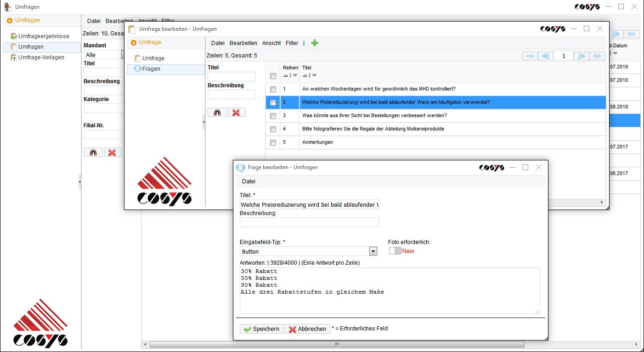This screenshot has height=352, width=644.
Task: Open Datei menu in Umfrage bearbeiten window
Action: 218,43
